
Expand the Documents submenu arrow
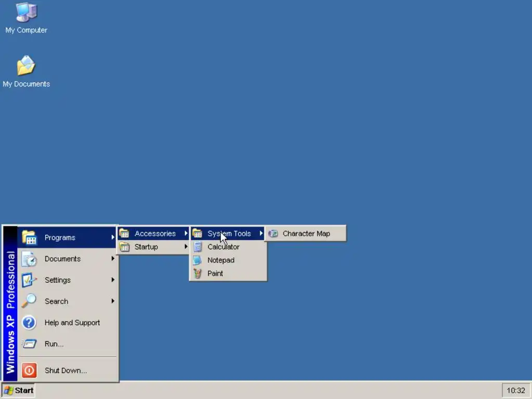(x=113, y=259)
